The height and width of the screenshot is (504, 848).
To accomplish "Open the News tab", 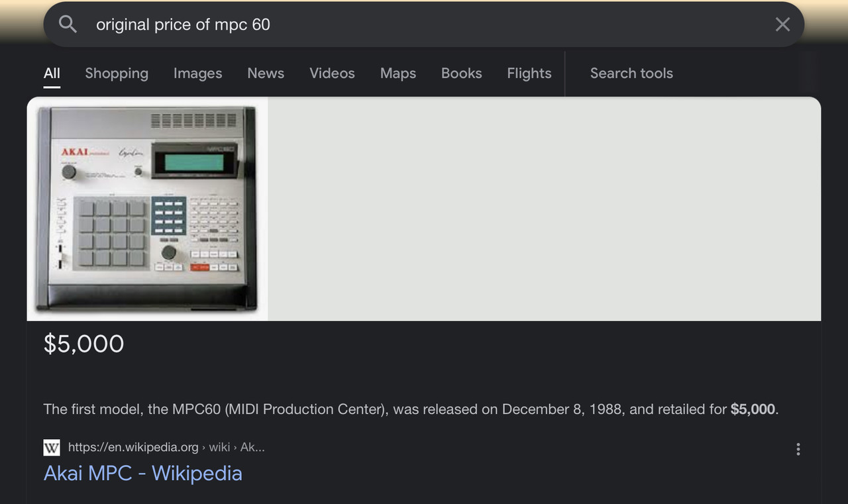I will (x=266, y=74).
